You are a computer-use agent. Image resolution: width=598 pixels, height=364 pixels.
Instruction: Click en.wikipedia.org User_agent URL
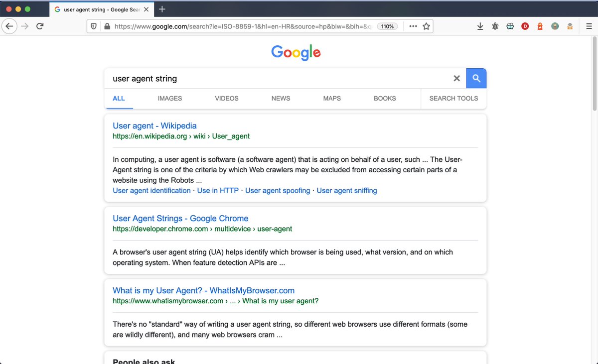click(181, 136)
